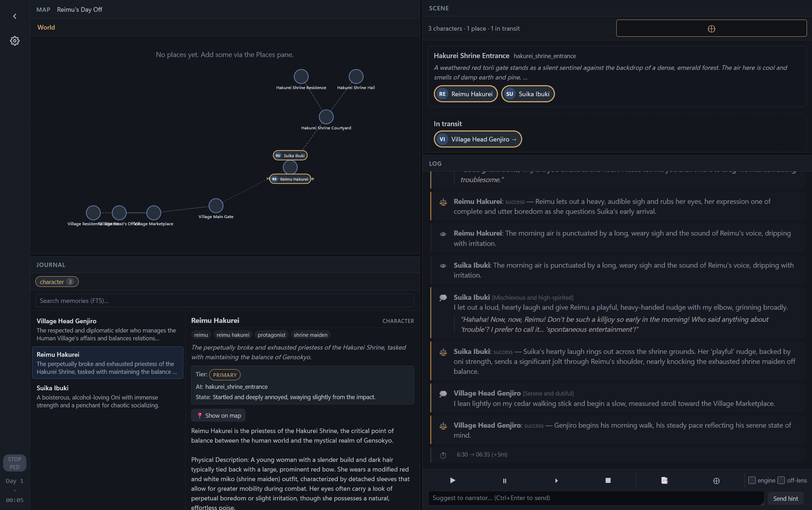812x510 pixels.
Task: Stop the simulation with the square icon
Action: click(x=608, y=480)
